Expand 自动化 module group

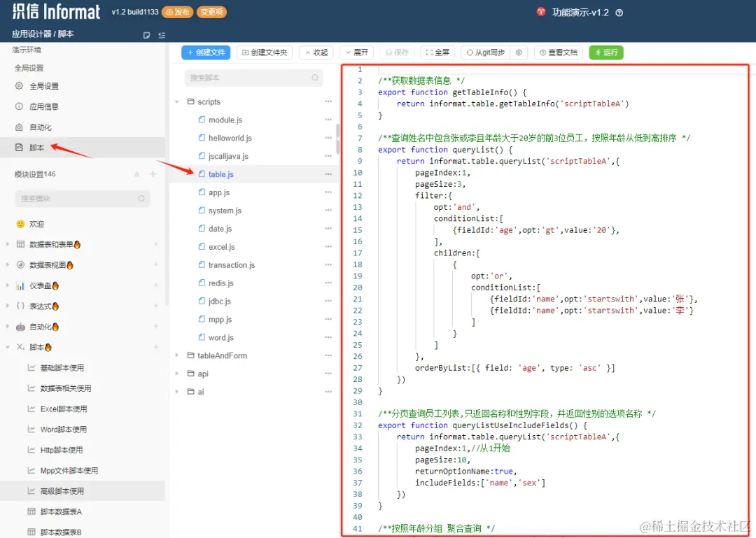click(7, 327)
